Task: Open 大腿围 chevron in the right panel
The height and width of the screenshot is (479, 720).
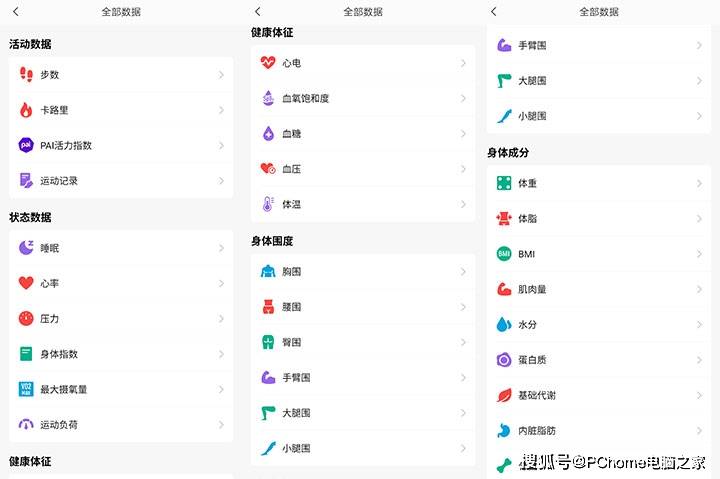Action: point(699,80)
